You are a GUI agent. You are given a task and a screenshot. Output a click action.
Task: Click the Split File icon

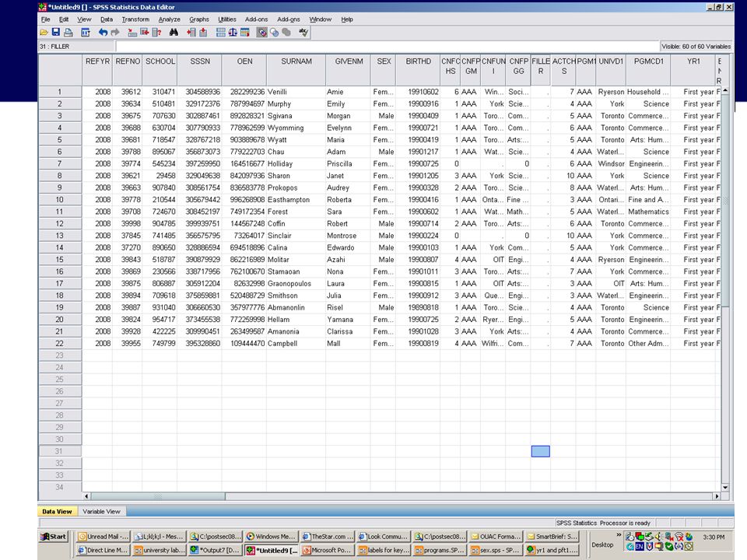pyautogui.click(x=221, y=33)
